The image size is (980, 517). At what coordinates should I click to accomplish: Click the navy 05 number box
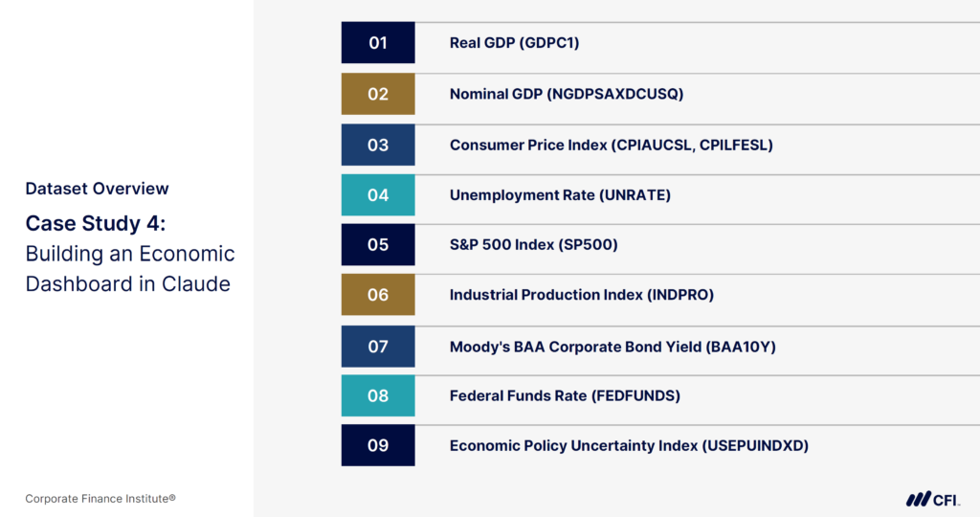[x=378, y=245]
